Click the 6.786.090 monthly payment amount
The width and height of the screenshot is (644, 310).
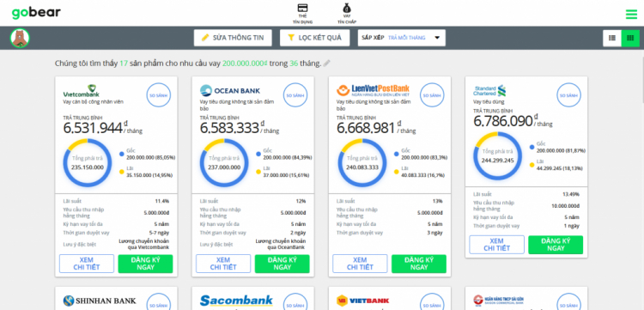point(503,121)
